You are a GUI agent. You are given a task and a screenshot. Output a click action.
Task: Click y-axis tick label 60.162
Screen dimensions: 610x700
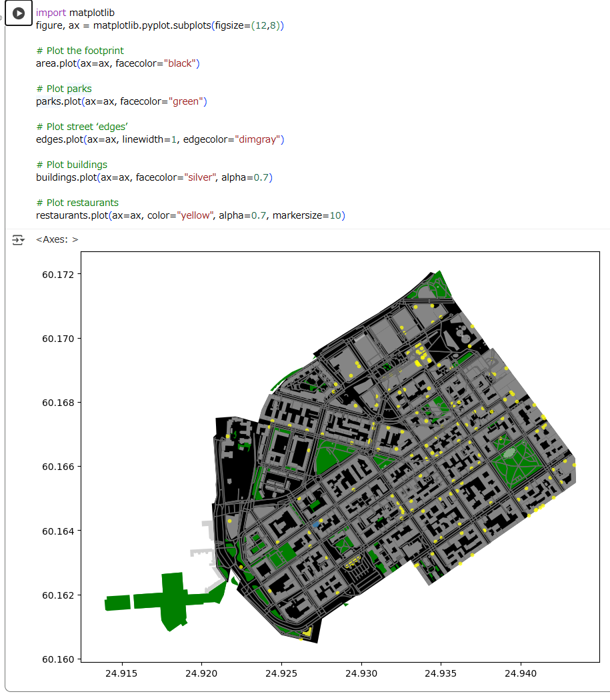pos(58,595)
